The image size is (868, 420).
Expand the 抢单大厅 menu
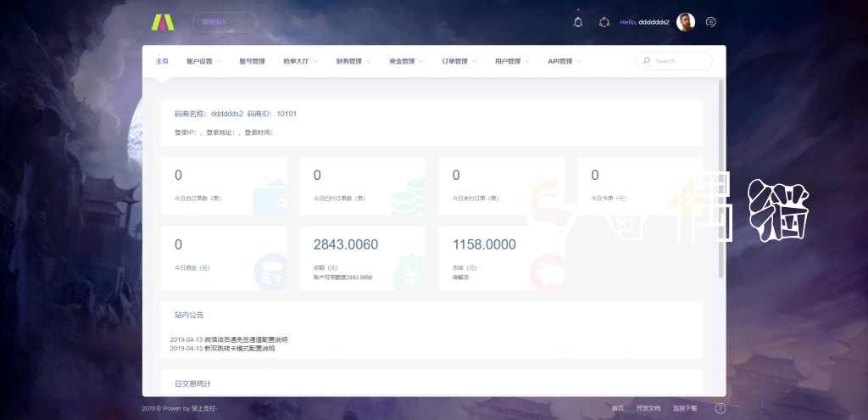tap(301, 61)
